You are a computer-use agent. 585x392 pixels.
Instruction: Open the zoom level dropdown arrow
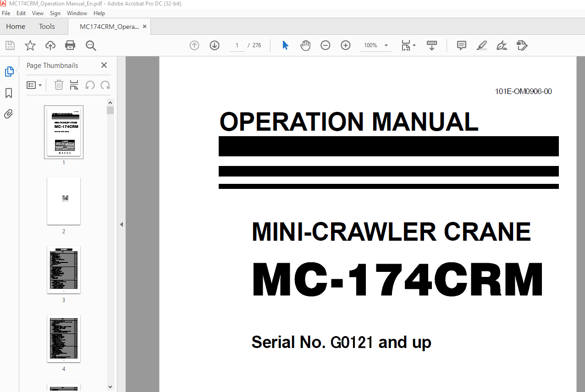click(x=386, y=45)
